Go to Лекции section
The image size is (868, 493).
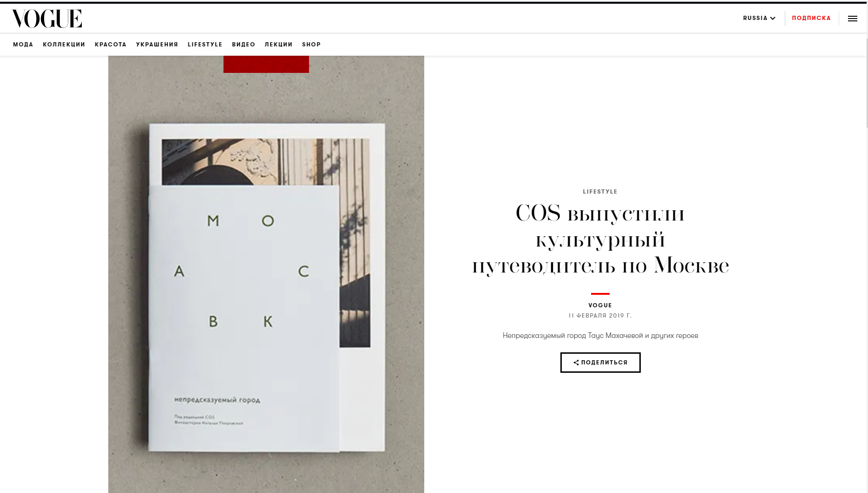coord(279,45)
